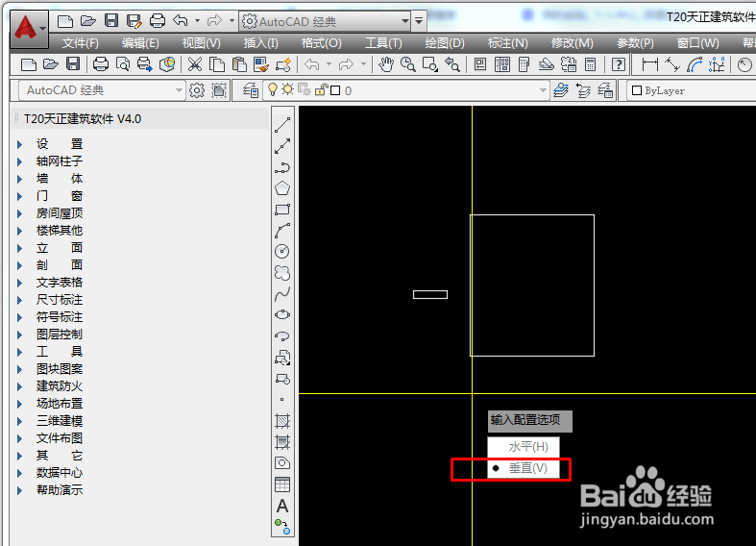
Task: Select the Revision Cloud tool
Action: pos(282,273)
